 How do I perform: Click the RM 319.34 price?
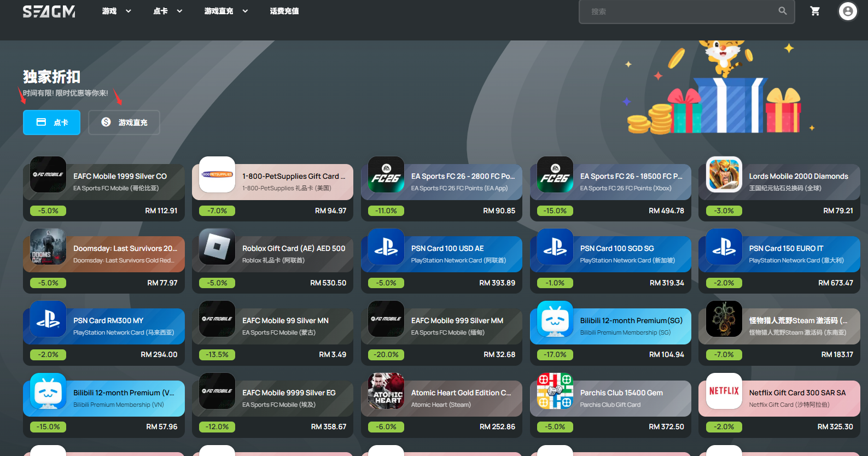tap(667, 283)
